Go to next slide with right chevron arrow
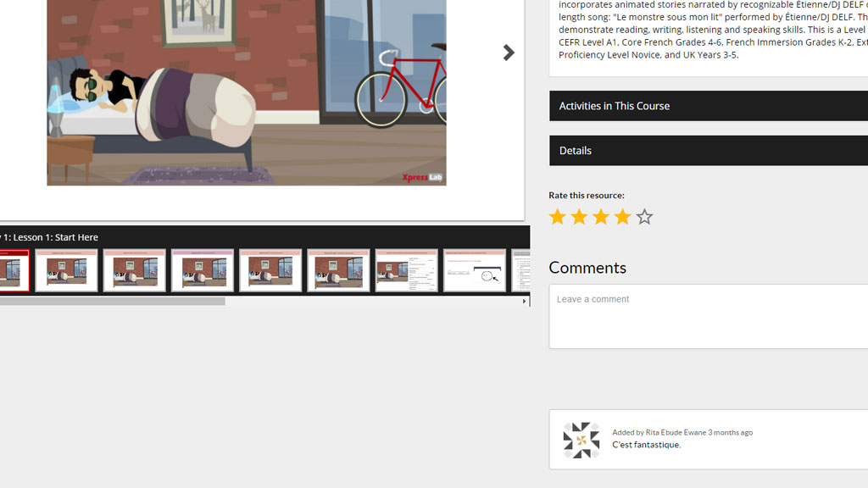The width and height of the screenshot is (868, 488). (509, 53)
